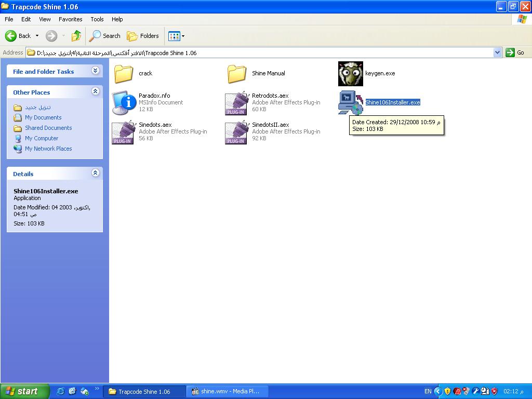Open the Tools menu
This screenshot has height=399, width=532.
tap(97, 19)
